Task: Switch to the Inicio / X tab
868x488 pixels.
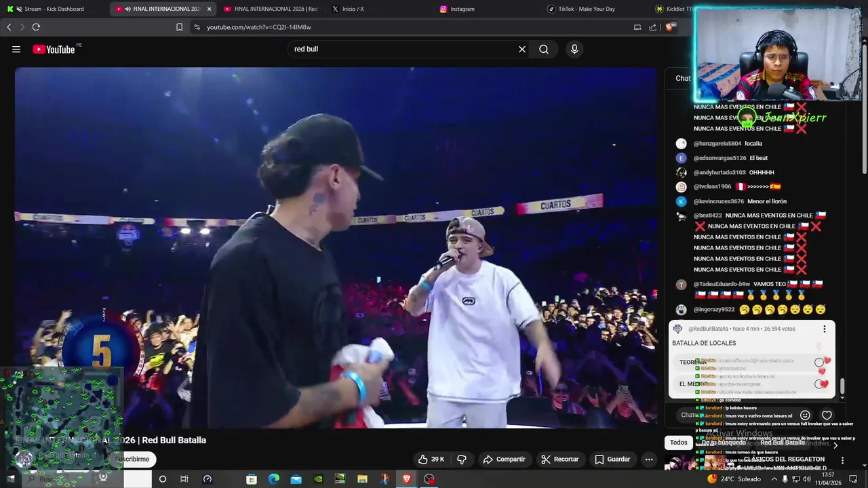Action: point(353,9)
